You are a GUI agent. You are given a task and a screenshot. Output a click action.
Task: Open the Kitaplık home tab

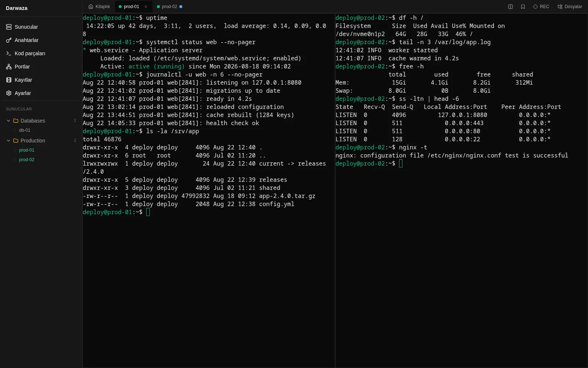(99, 7)
